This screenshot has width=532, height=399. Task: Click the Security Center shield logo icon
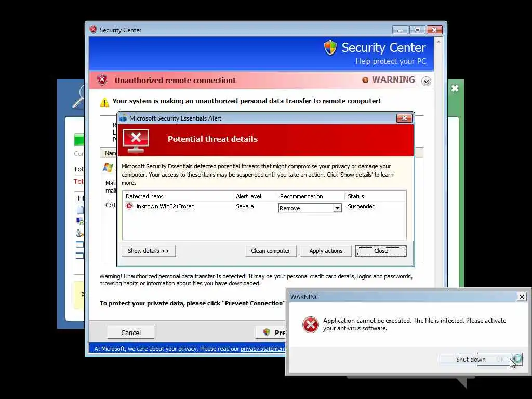(330, 47)
